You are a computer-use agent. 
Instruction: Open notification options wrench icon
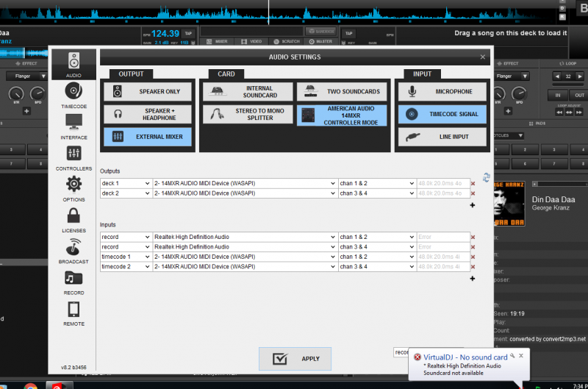512,356
